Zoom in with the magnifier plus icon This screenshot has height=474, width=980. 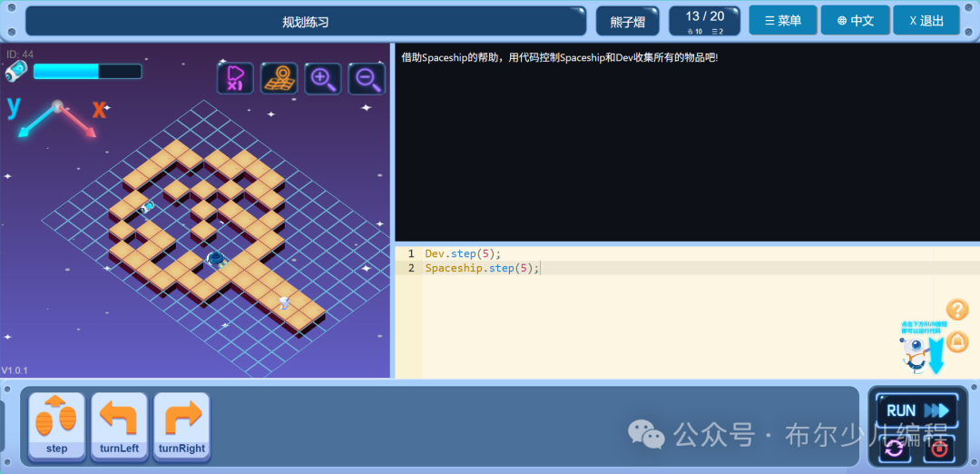[x=322, y=78]
